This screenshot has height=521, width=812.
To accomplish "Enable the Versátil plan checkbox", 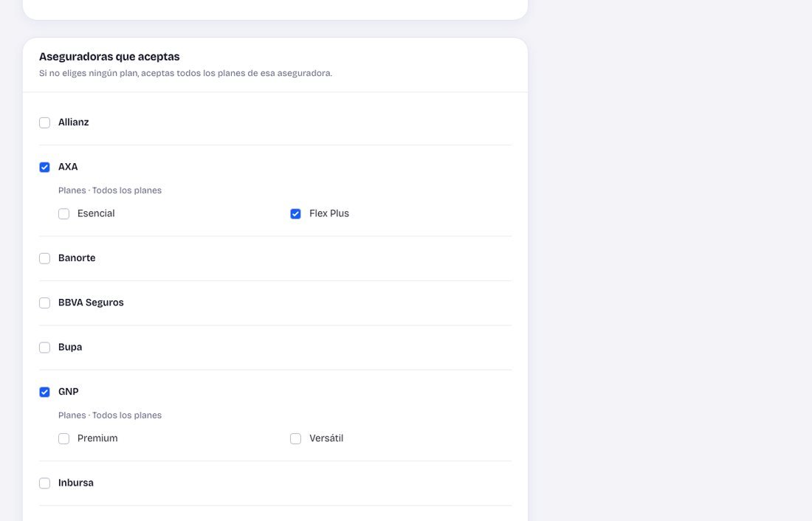I will point(296,438).
